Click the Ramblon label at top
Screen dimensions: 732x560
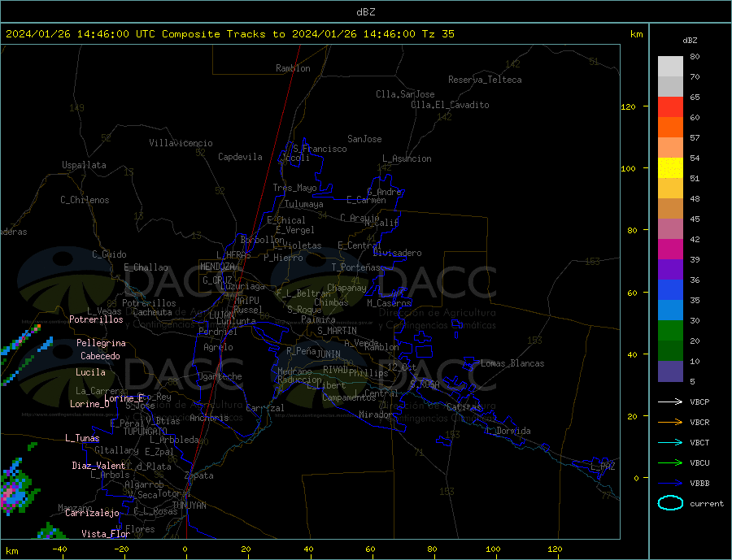coord(293,68)
